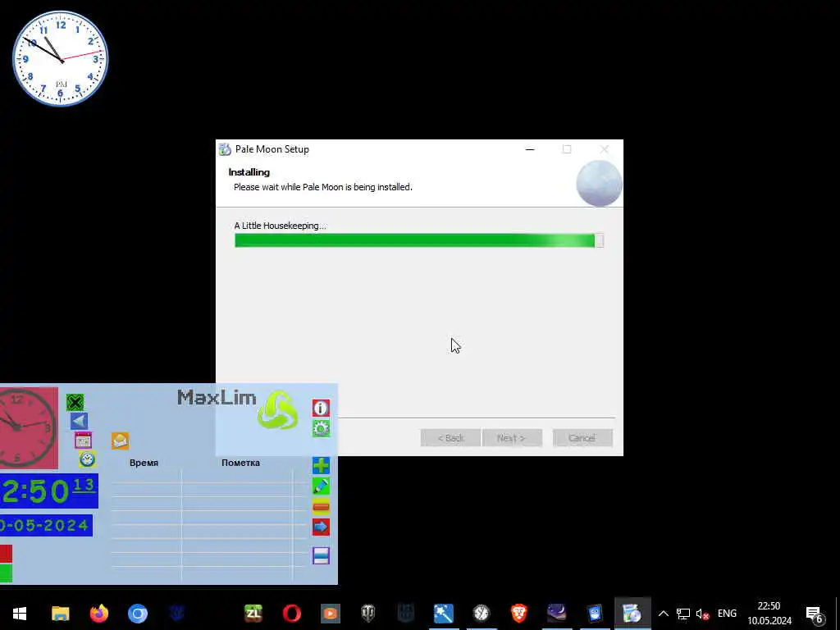
Task: Click the red square in MaxLim corner
Action: pyautogui.click(x=6, y=554)
